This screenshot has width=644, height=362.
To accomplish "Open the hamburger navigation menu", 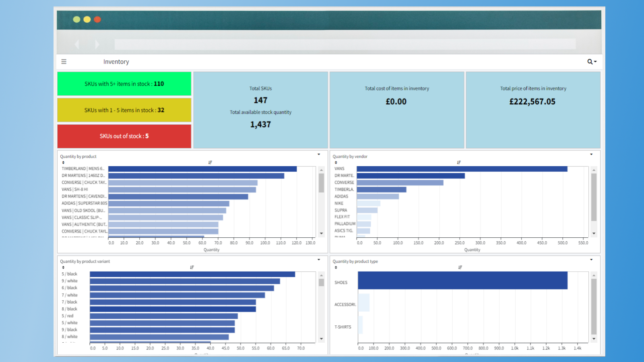I will pos(64,61).
